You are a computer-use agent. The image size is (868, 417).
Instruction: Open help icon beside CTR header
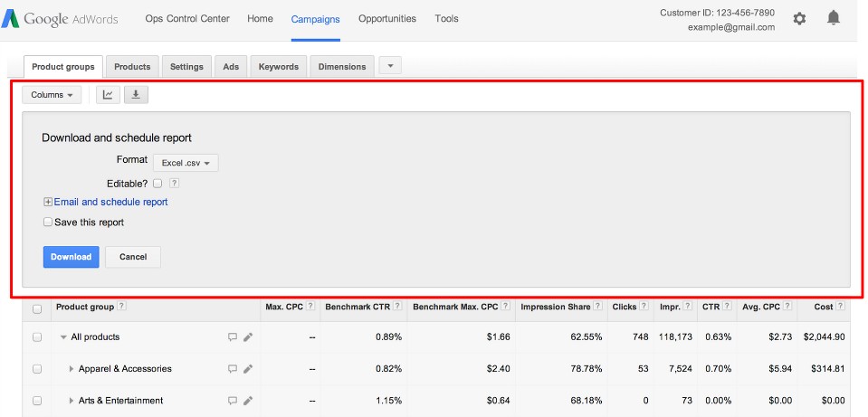tap(727, 306)
